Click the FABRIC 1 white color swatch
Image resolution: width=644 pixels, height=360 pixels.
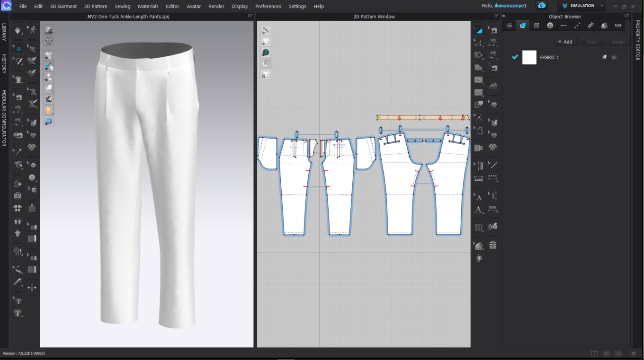(x=529, y=57)
